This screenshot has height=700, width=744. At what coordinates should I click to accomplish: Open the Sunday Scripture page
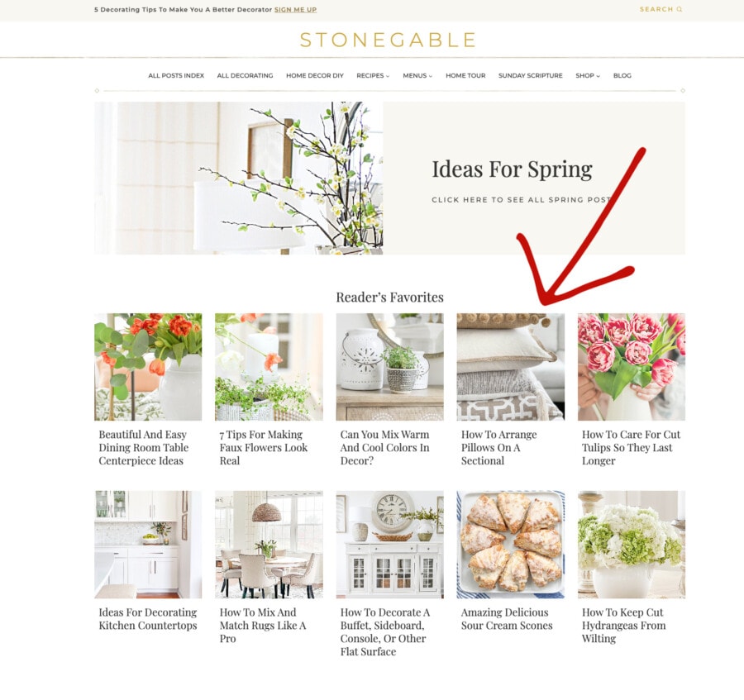pyautogui.click(x=530, y=75)
